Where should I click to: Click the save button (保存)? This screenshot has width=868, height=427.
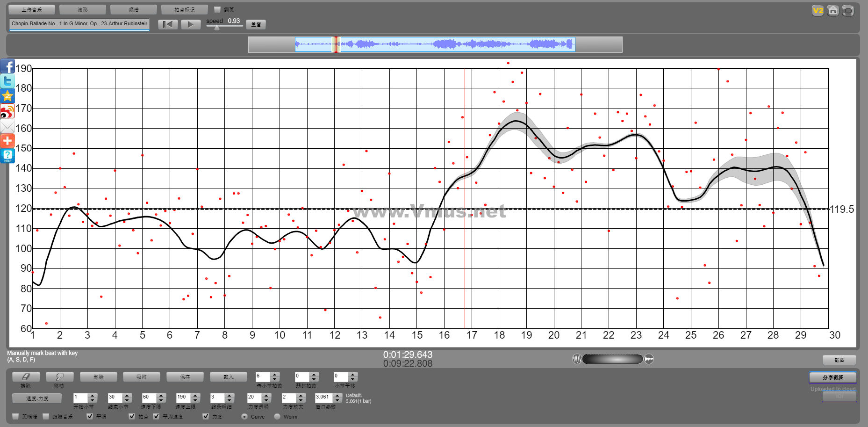tap(185, 376)
